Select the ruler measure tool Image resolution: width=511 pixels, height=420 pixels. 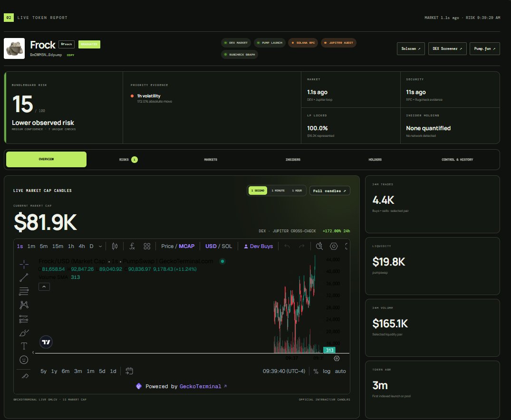(x=25, y=376)
